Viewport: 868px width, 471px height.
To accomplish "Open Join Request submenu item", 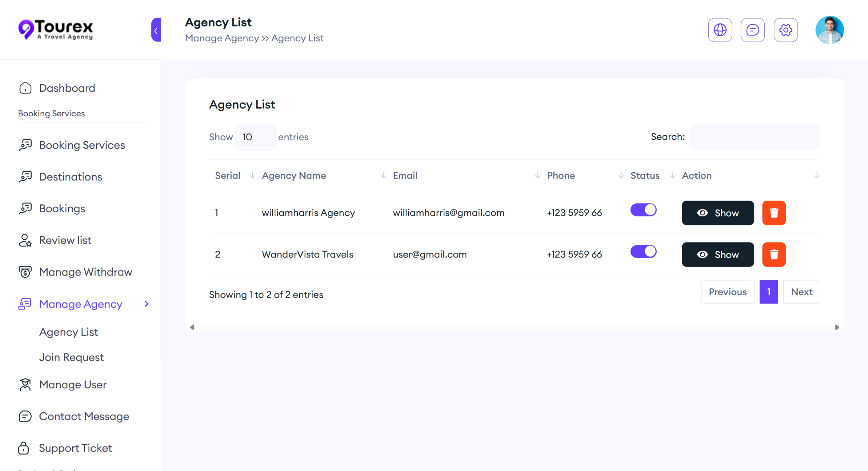I will click(x=71, y=357).
